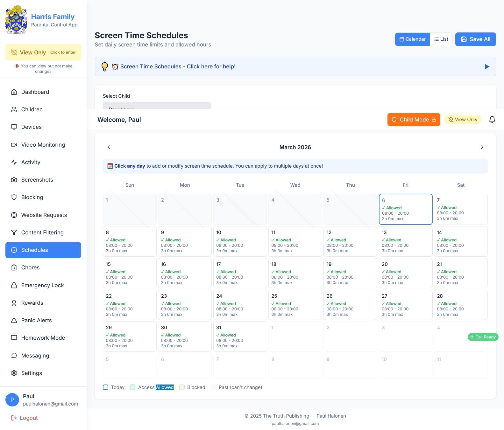Click the Activity pulse icon

(x=14, y=162)
